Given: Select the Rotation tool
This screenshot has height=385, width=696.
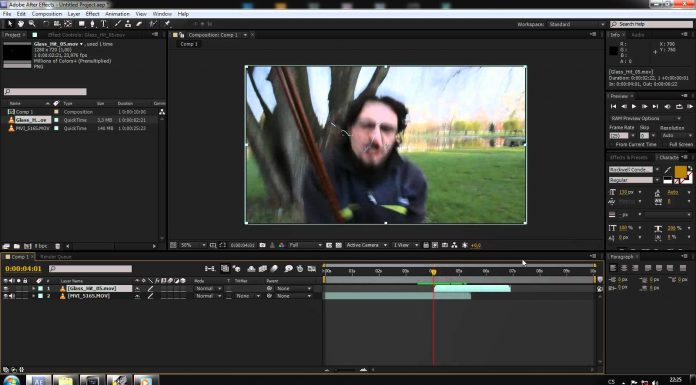Looking at the screenshot, I should click(46, 24).
